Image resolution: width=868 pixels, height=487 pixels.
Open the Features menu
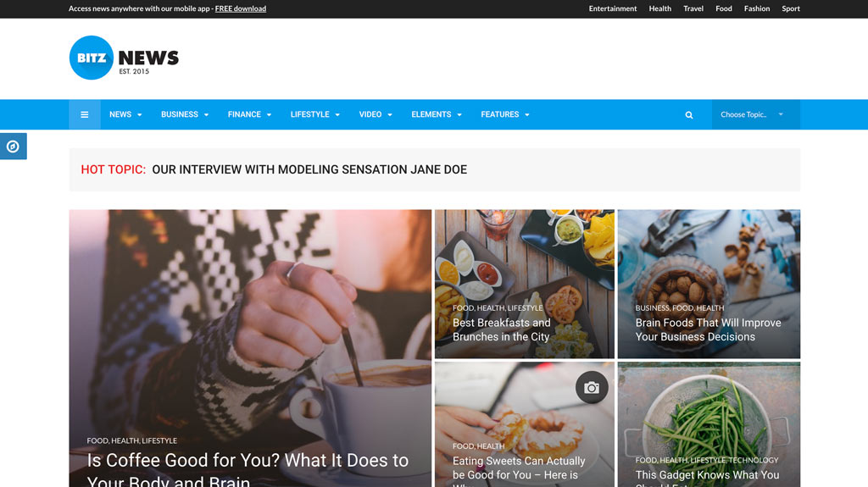click(x=505, y=114)
